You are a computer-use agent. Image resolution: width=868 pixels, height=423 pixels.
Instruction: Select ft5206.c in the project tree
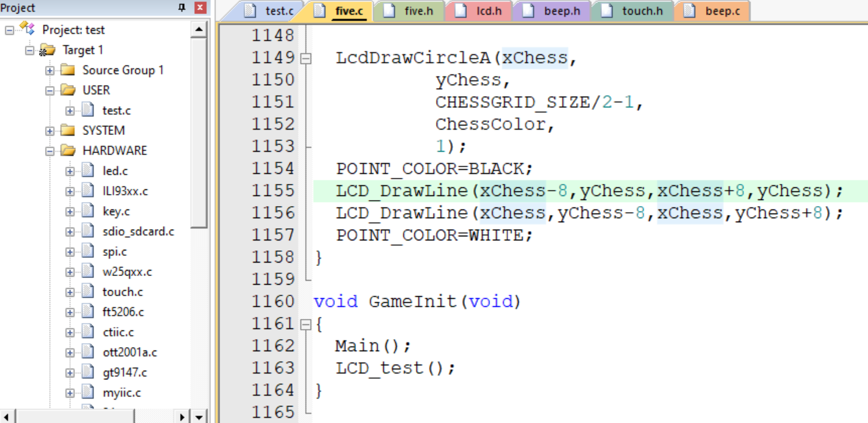[123, 312]
